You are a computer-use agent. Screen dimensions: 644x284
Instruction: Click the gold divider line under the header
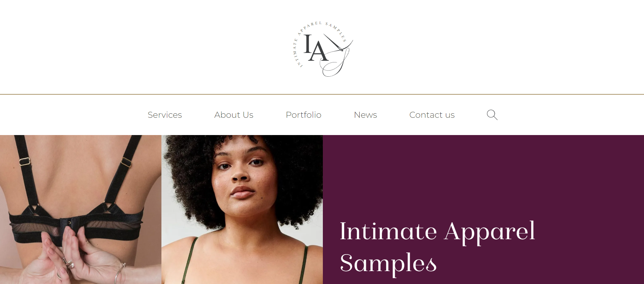point(322,94)
